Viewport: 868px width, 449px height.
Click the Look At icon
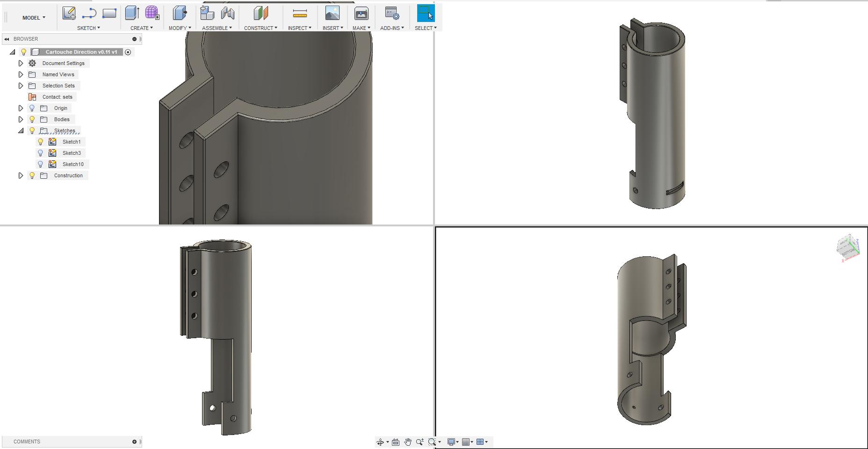tap(396, 442)
